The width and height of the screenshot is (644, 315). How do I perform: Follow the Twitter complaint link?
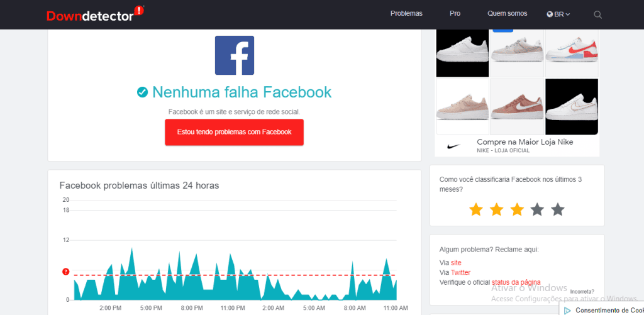pos(460,272)
